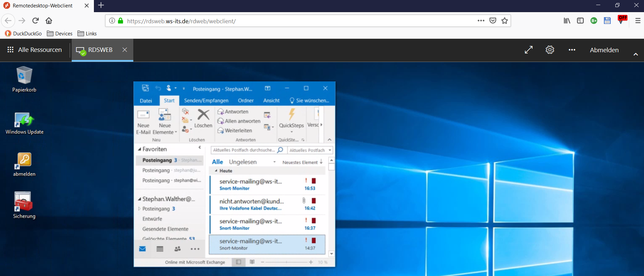The width and height of the screenshot is (644, 276).
Task: Select the bold Posteingang 3 favorite folder
Action: coord(170,160)
